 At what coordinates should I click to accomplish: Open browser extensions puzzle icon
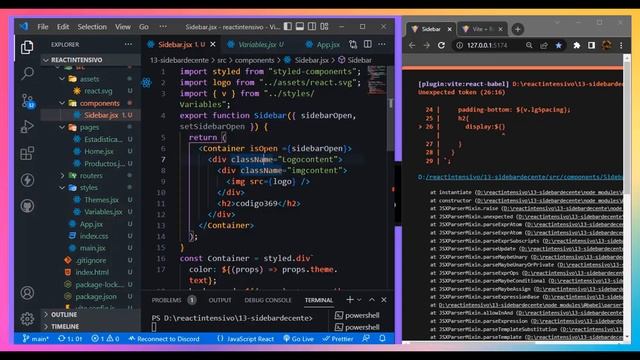[577, 45]
